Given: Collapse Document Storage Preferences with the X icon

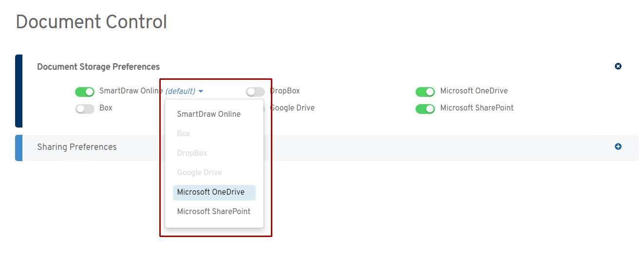Looking at the screenshot, I should [618, 66].
